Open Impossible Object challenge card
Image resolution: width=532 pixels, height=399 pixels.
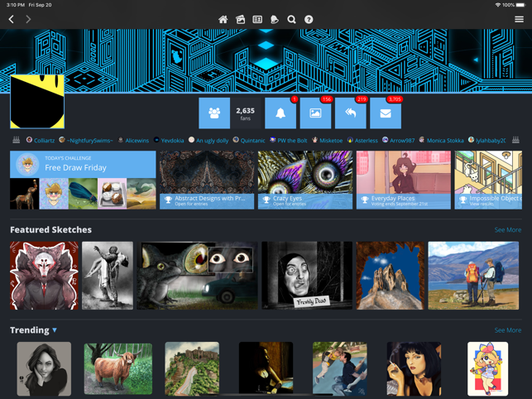tap(488, 180)
